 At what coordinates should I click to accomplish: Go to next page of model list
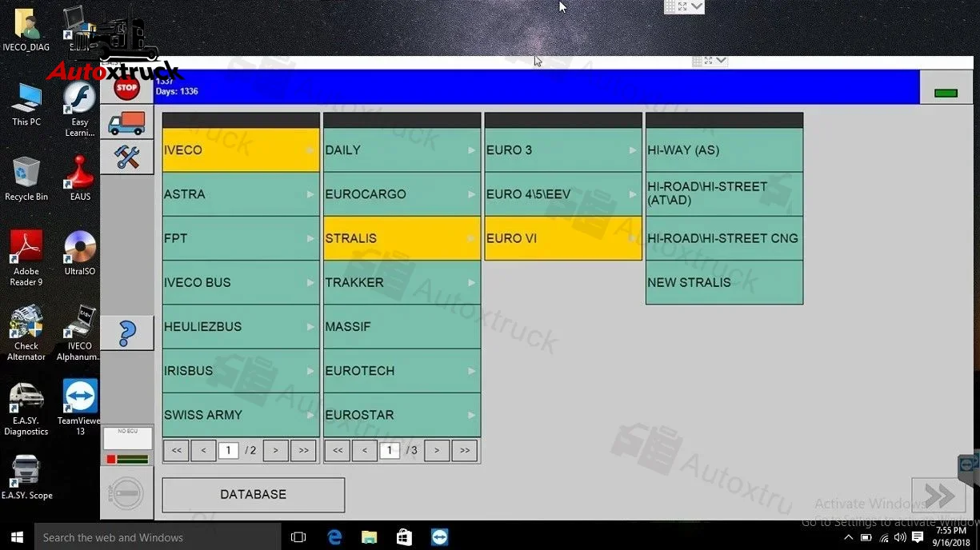click(x=437, y=450)
